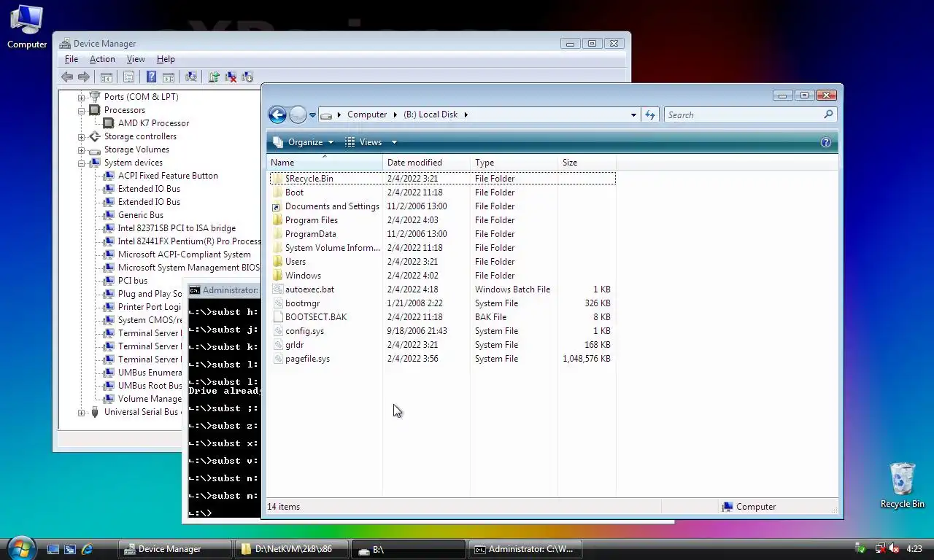Select autoexec.bat file
The image size is (934, 560).
click(309, 289)
